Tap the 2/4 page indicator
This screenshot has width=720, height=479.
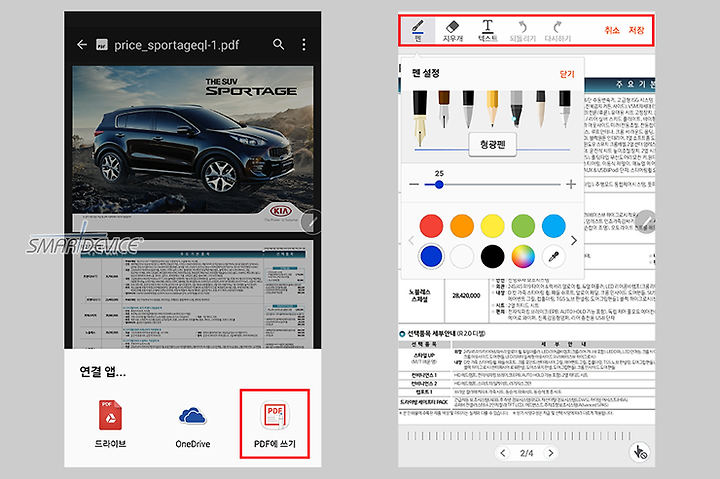527,453
